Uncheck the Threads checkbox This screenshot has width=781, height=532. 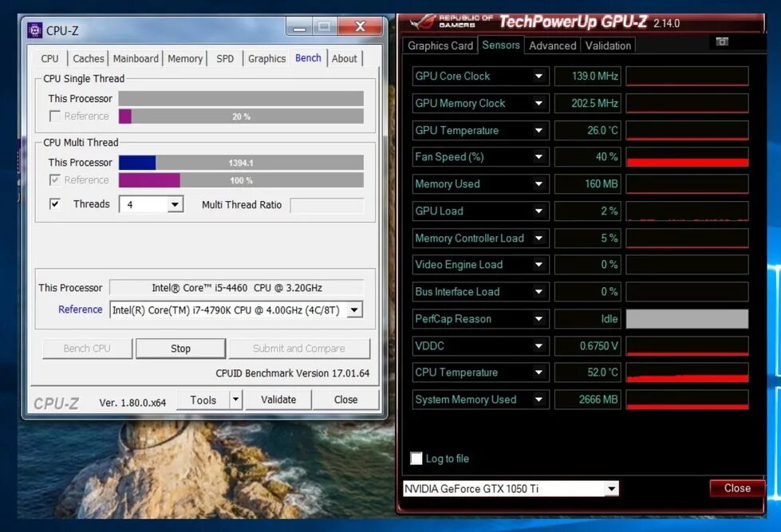click(55, 203)
